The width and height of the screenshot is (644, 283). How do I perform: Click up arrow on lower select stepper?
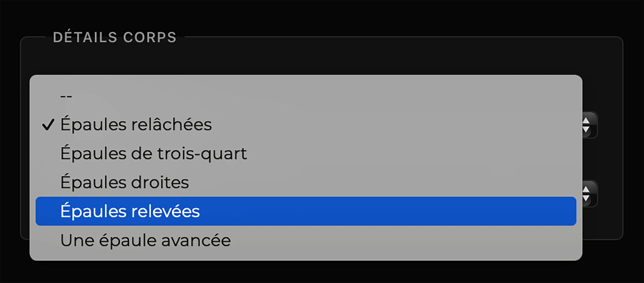click(586, 190)
